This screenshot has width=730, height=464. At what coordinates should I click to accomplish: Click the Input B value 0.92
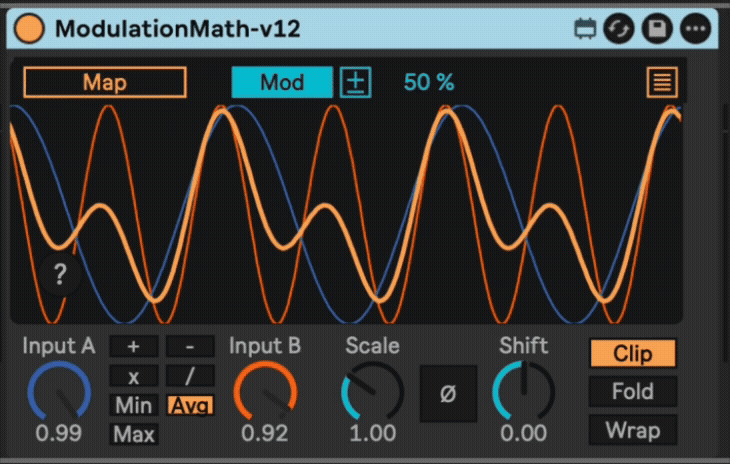264,433
